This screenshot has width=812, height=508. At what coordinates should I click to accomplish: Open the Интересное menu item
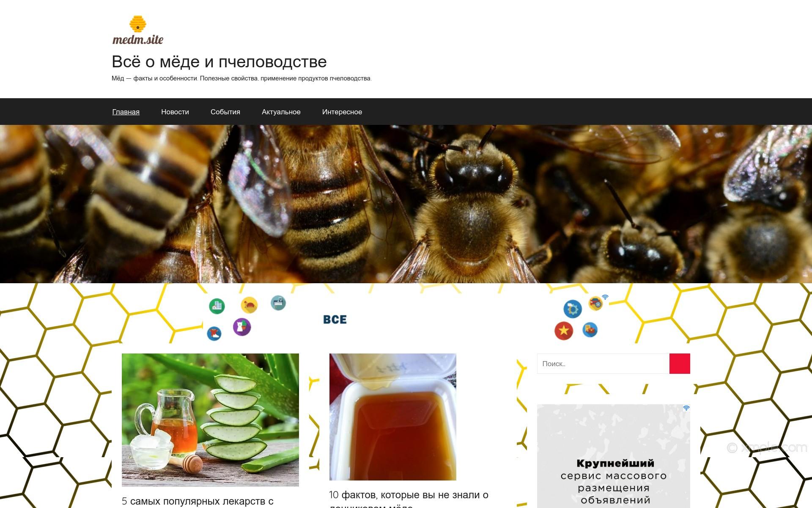342,112
